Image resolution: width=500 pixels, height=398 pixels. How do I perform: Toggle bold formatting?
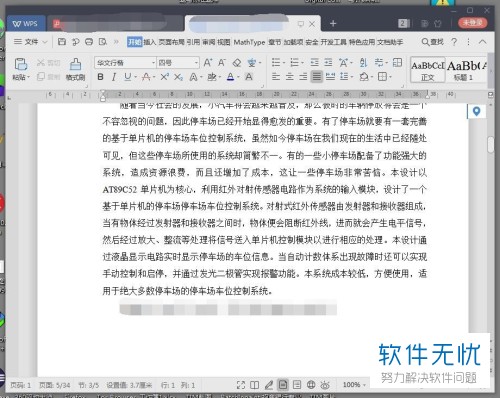[100, 77]
